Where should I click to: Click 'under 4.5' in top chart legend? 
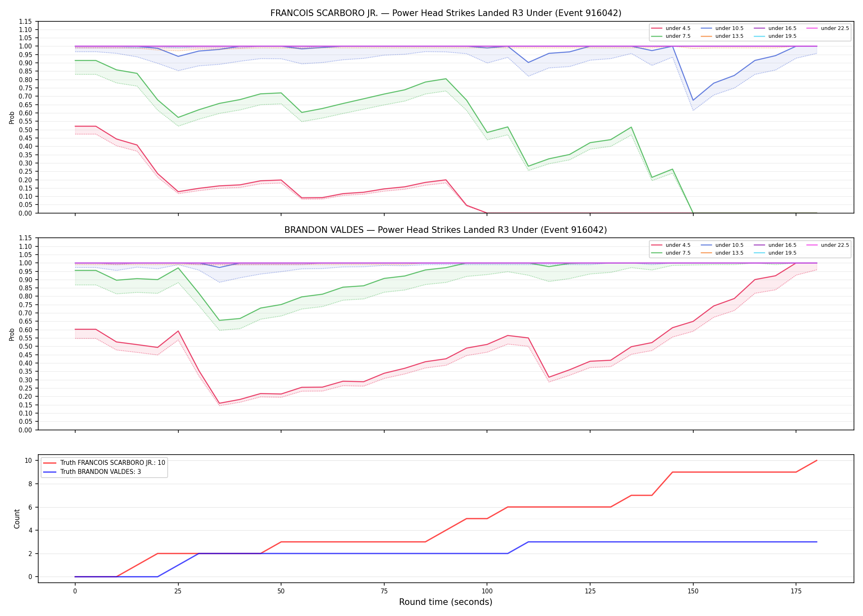click(x=678, y=28)
